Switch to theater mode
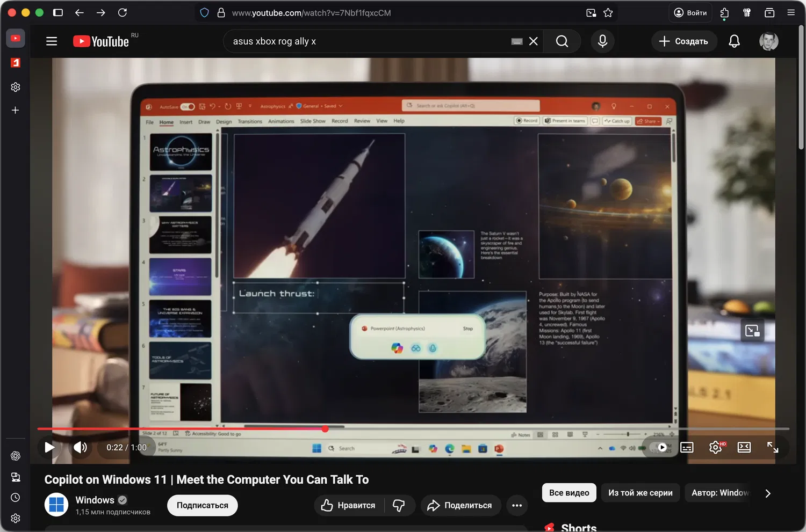This screenshot has height=532, width=806. click(744, 447)
